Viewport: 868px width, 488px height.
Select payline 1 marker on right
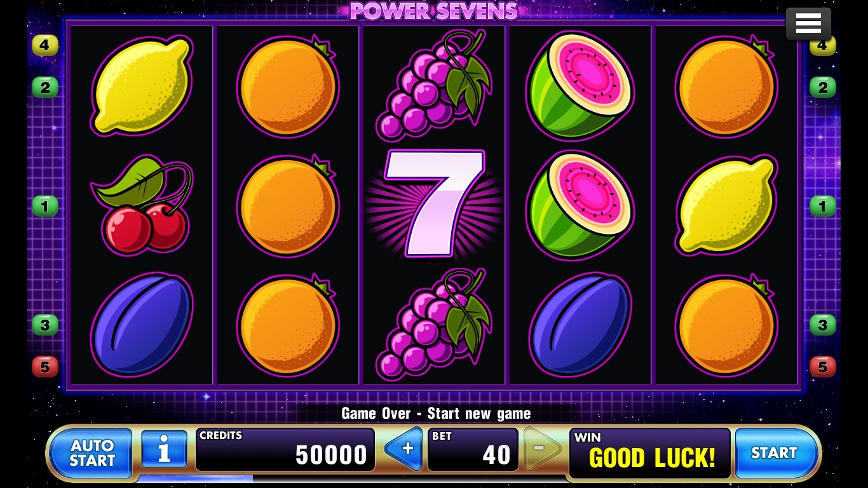click(823, 206)
